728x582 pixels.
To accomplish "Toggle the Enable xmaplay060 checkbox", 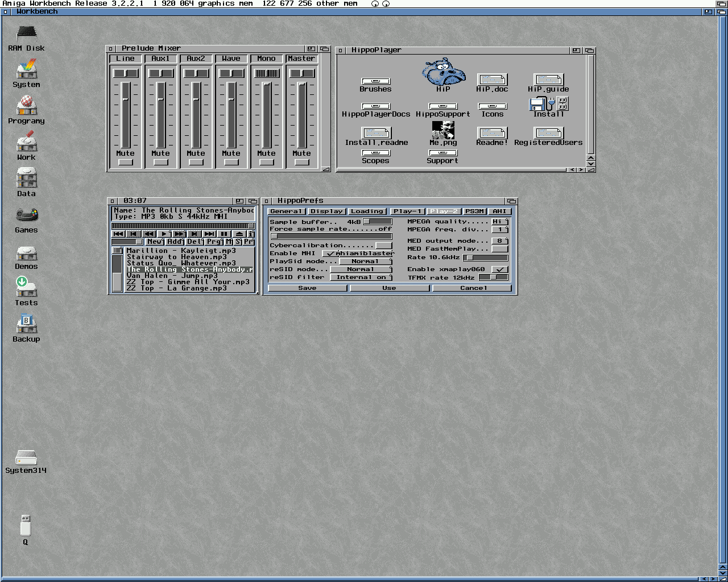I will point(499,269).
